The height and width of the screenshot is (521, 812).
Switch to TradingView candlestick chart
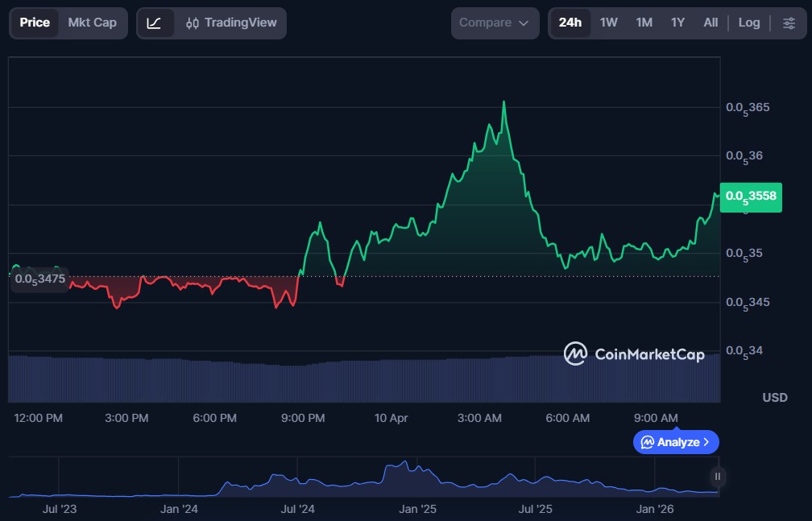[x=230, y=23]
